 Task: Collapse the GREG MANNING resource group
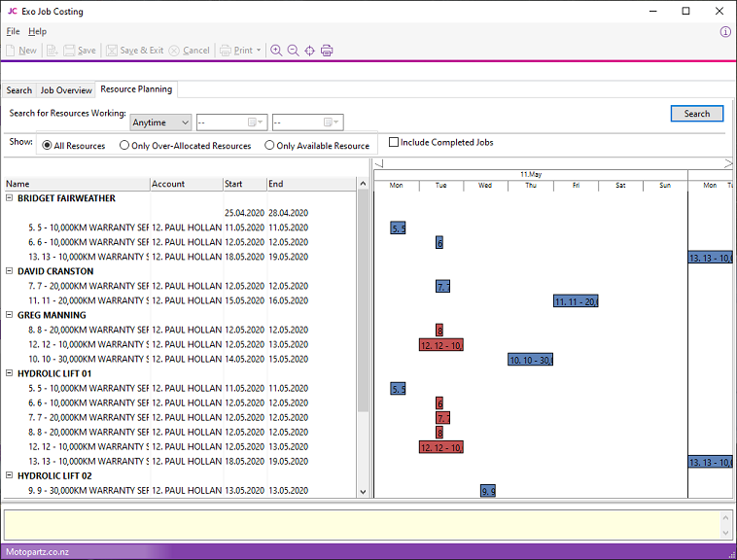click(x=10, y=315)
